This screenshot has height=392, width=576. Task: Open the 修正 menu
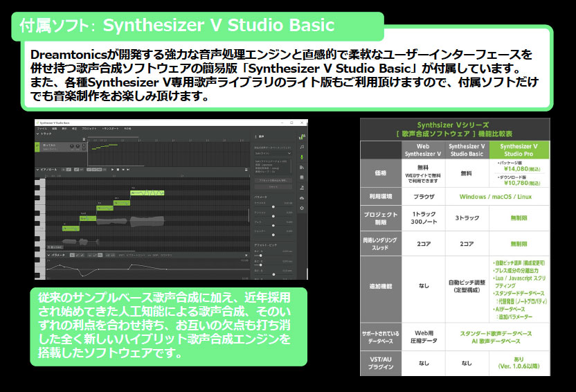[x=74, y=129]
